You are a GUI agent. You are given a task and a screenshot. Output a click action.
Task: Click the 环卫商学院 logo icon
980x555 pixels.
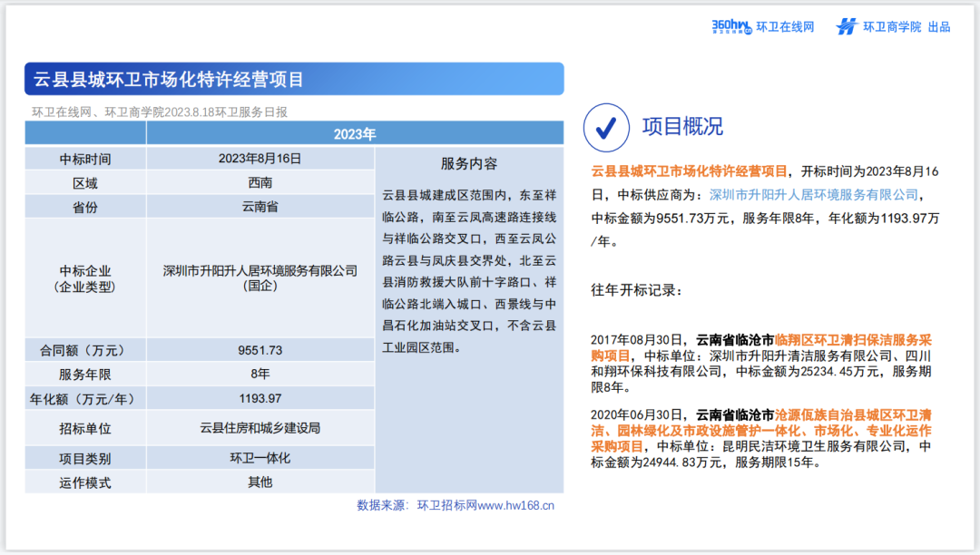[x=847, y=27]
